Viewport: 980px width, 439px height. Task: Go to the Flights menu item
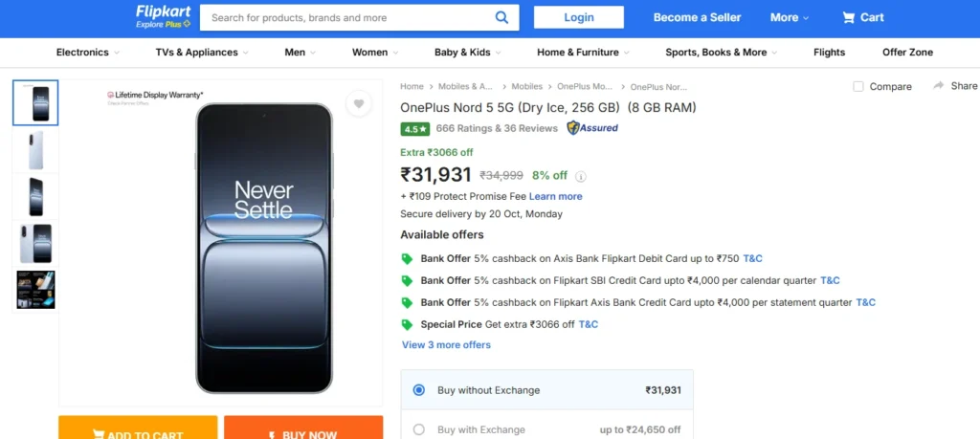pyautogui.click(x=829, y=53)
